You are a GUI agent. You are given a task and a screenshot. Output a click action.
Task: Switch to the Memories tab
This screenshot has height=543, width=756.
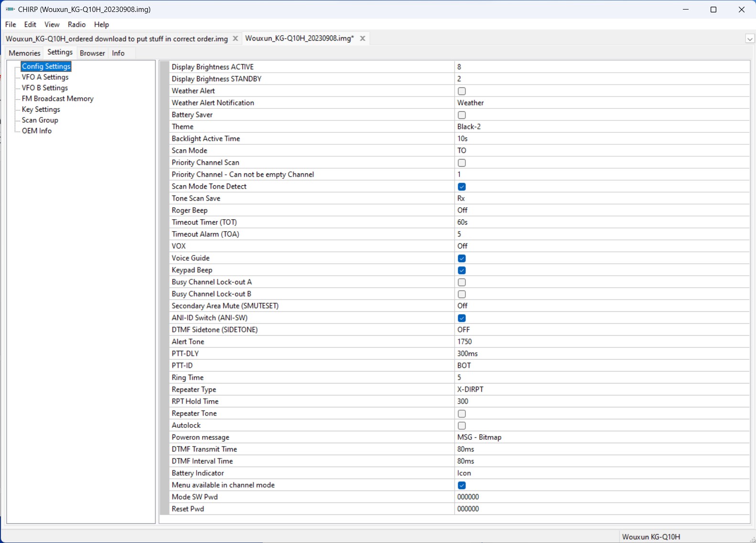(x=24, y=53)
